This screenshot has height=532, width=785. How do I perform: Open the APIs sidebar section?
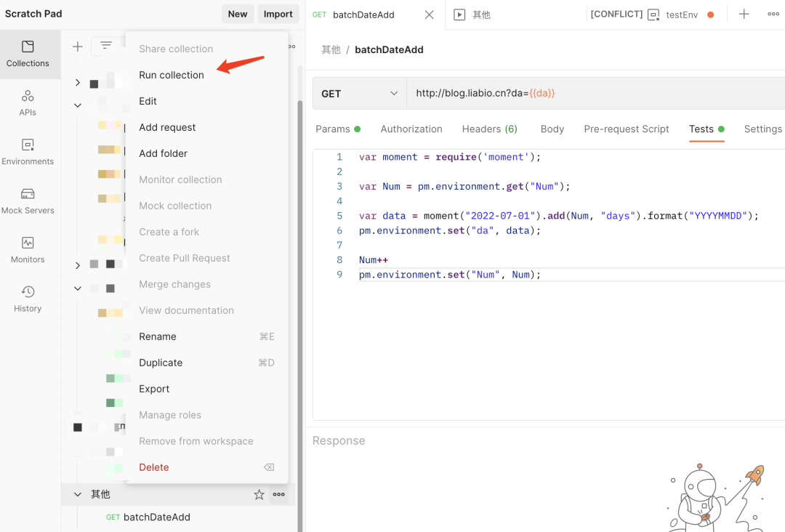click(28, 103)
